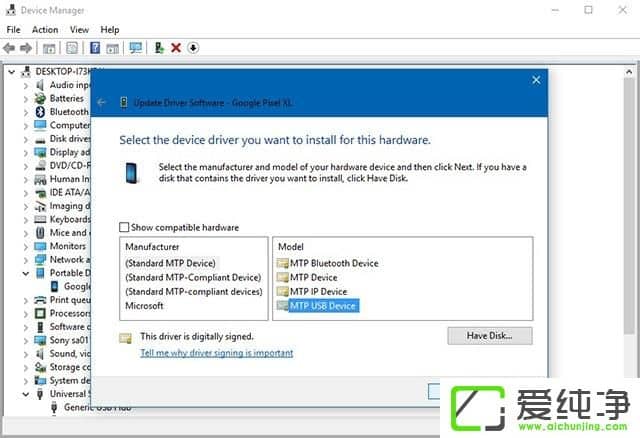Click the Scan for hardware changes monitor icon

(136, 48)
